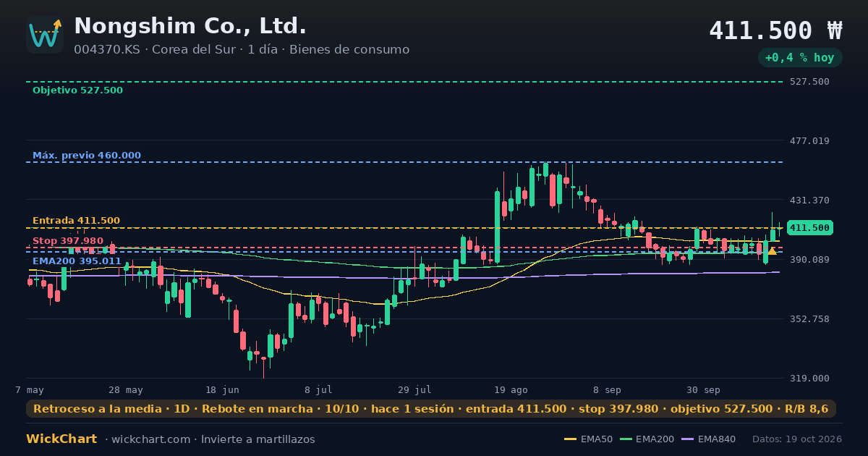Click the 'Retroceso a la media' summary banner
The image size is (868, 456).
click(x=431, y=409)
